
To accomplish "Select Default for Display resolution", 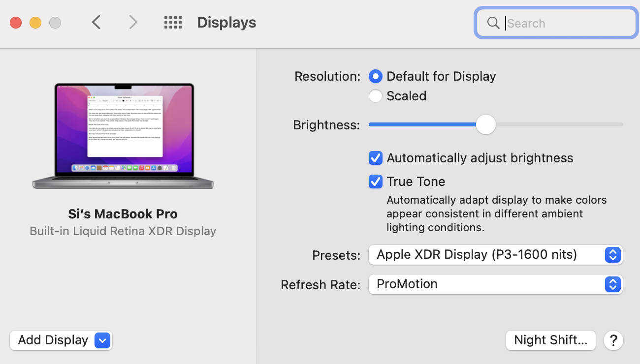I will pyautogui.click(x=376, y=76).
